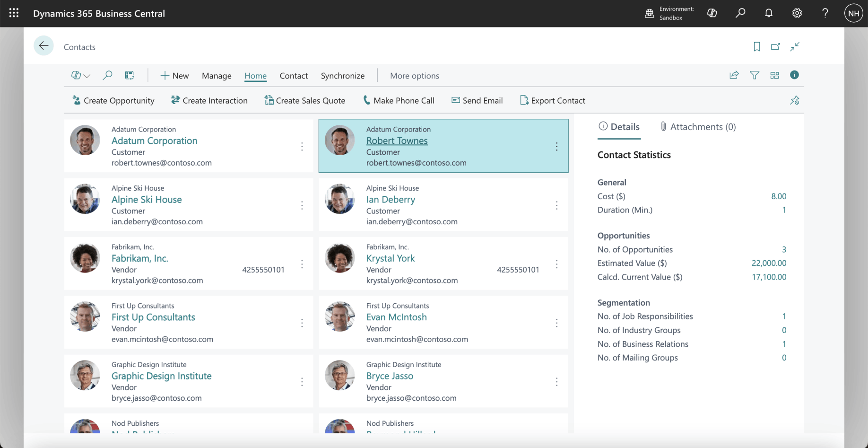The height and width of the screenshot is (448, 868).
Task: Share the contacts list
Action: click(x=734, y=75)
